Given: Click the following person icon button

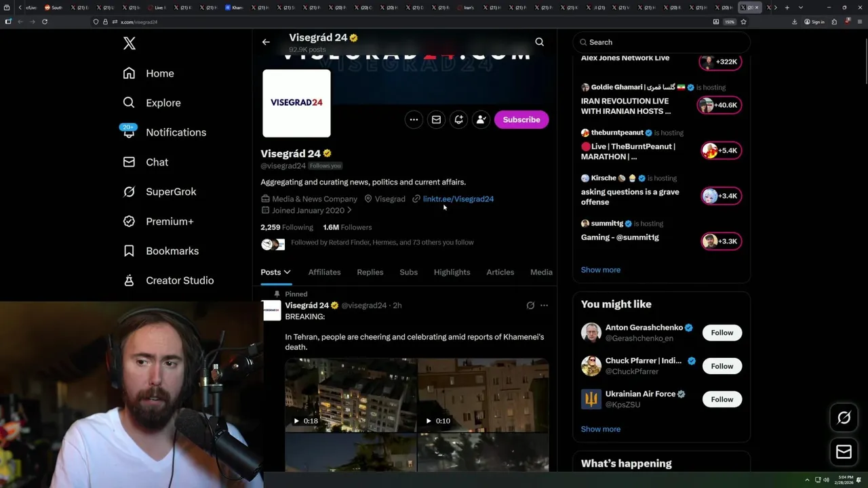Looking at the screenshot, I should pyautogui.click(x=481, y=119).
